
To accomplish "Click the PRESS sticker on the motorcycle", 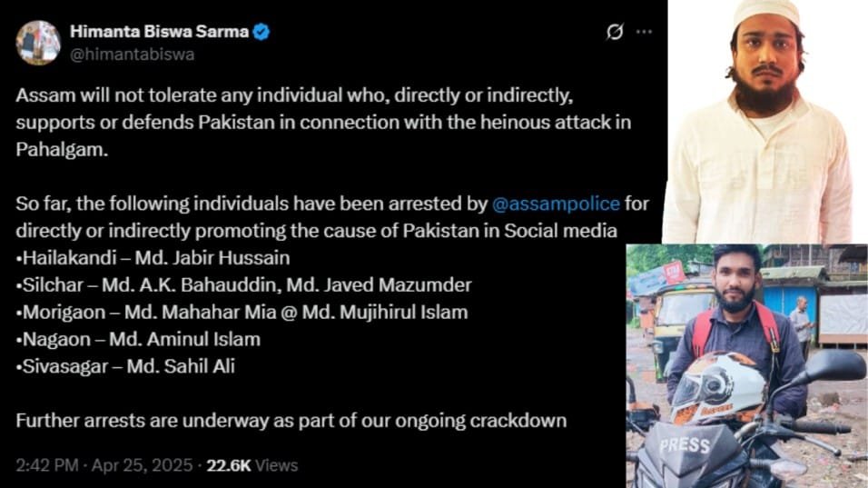I will (684, 445).
